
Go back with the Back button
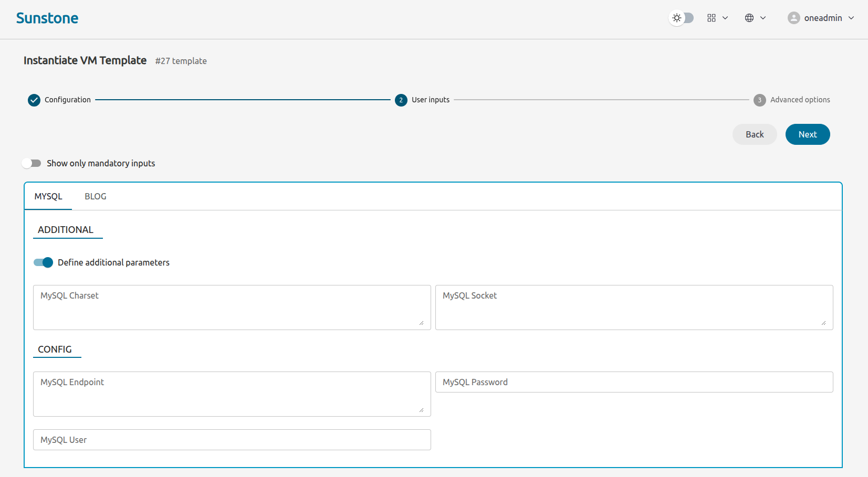[x=755, y=134]
